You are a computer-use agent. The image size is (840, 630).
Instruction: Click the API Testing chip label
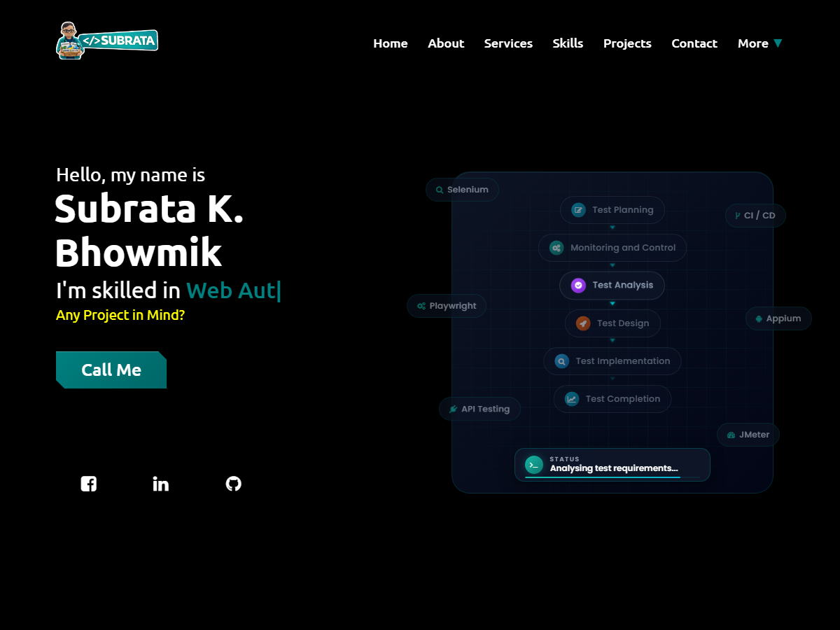(x=485, y=409)
